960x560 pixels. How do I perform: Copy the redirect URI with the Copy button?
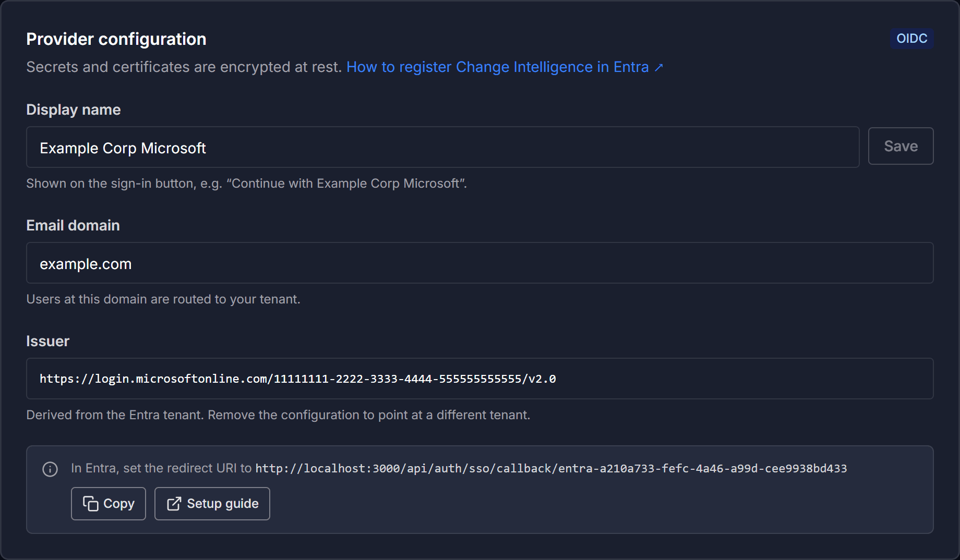tap(109, 504)
